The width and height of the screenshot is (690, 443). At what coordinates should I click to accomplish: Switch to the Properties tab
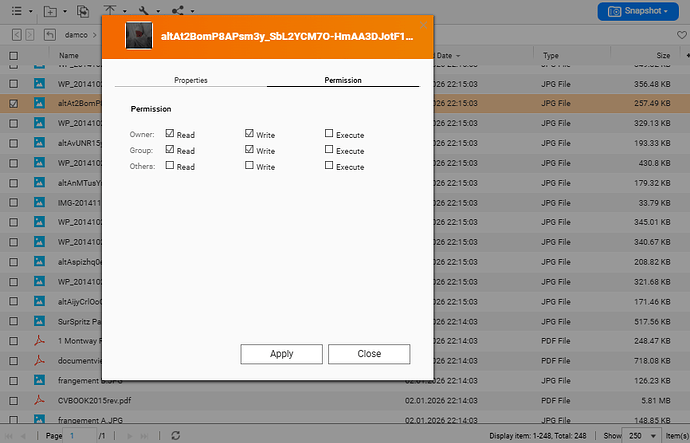click(x=190, y=79)
